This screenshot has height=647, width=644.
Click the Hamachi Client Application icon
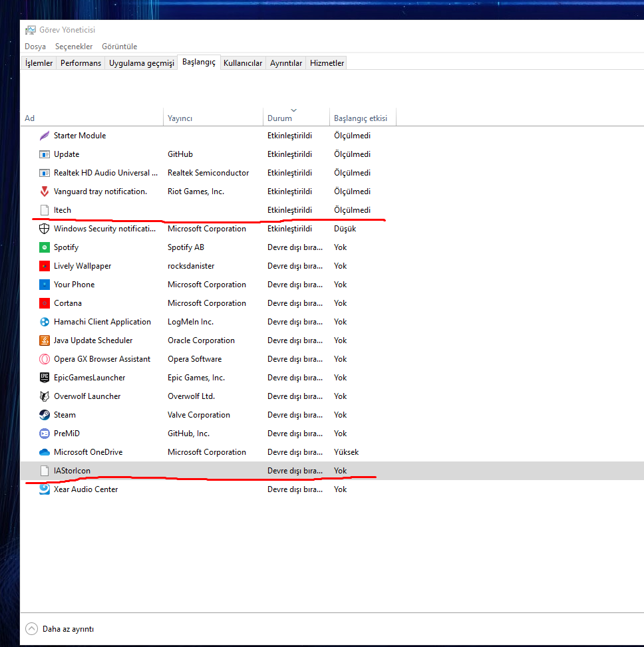pos(44,321)
